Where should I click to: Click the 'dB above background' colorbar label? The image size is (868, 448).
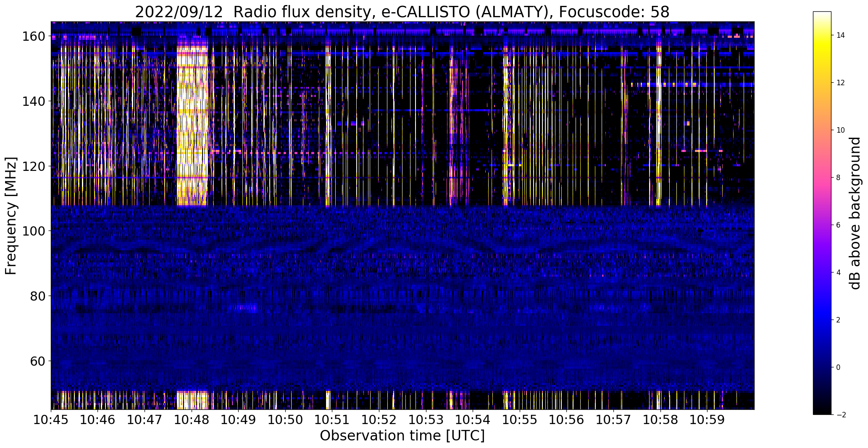pyautogui.click(x=855, y=213)
